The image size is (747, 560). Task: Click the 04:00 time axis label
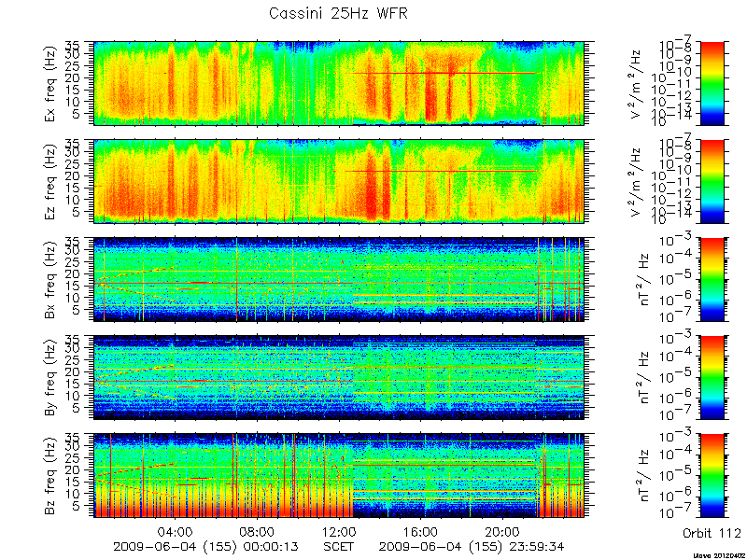point(176,531)
